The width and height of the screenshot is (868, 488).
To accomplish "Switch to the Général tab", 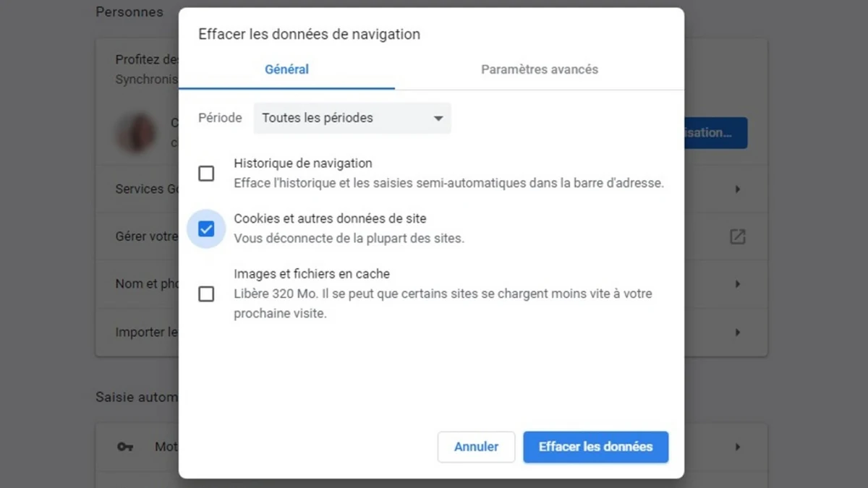I will [x=286, y=70].
